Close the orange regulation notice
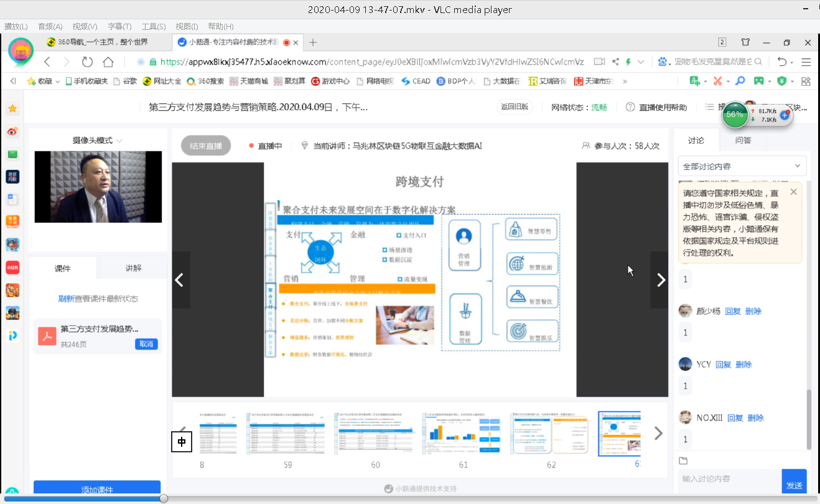820x504 pixels. click(x=793, y=192)
